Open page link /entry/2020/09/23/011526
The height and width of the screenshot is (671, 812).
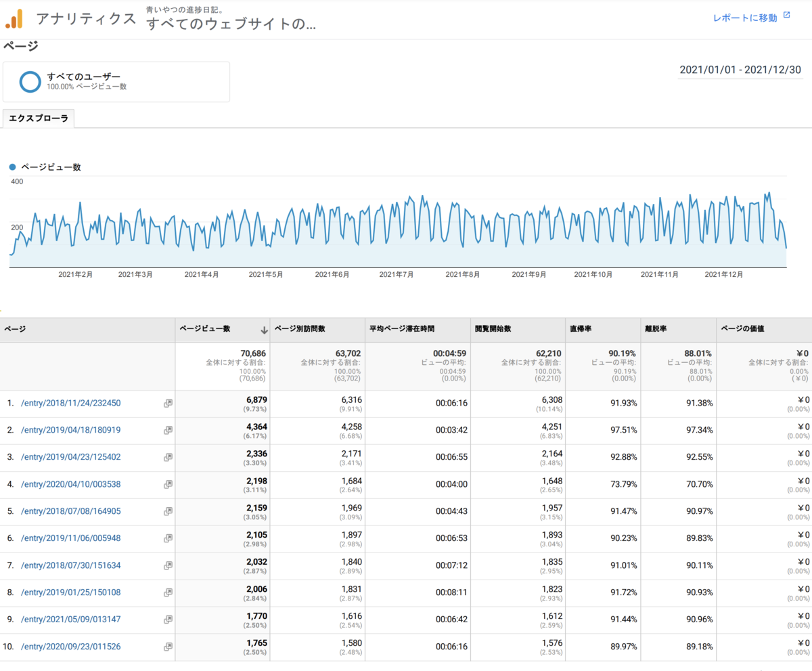coord(71,647)
